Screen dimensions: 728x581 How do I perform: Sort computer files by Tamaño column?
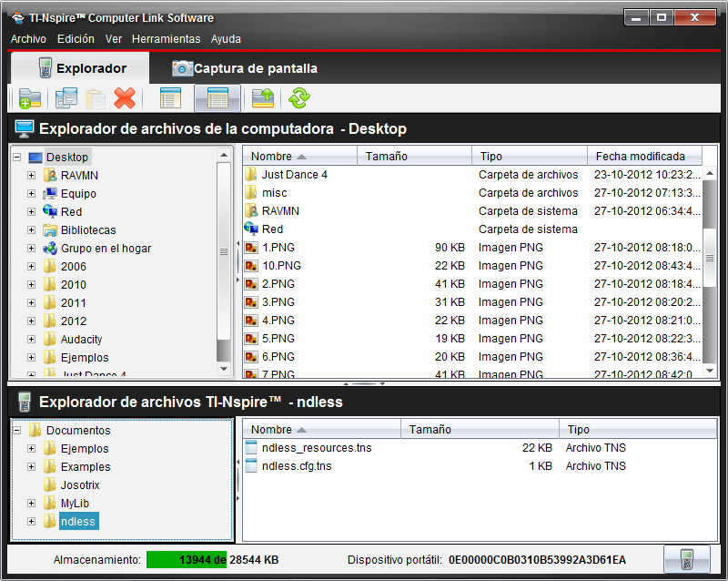pyautogui.click(x=414, y=157)
